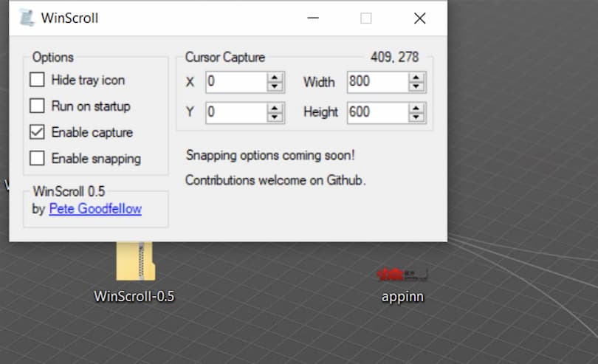This screenshot has width=598, height=364.
Task: Check the Hide tray icon checkbox
Action: [x=37, y=80]
